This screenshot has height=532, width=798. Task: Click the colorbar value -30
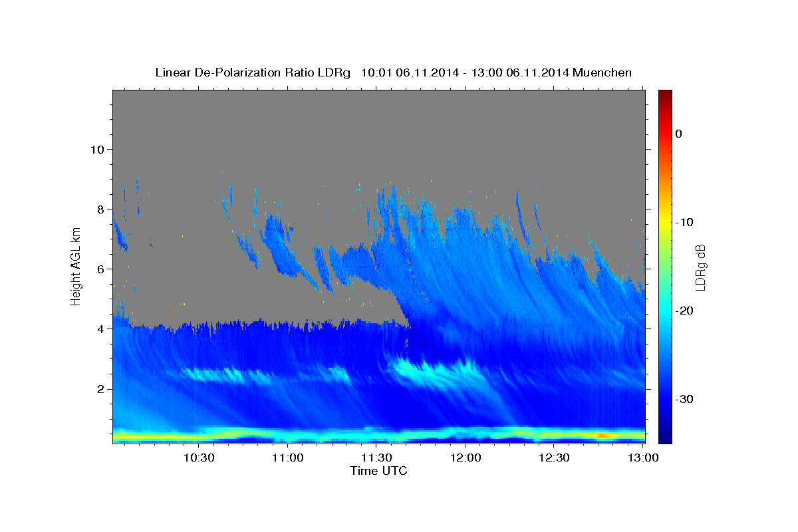(x=685, y=399)
